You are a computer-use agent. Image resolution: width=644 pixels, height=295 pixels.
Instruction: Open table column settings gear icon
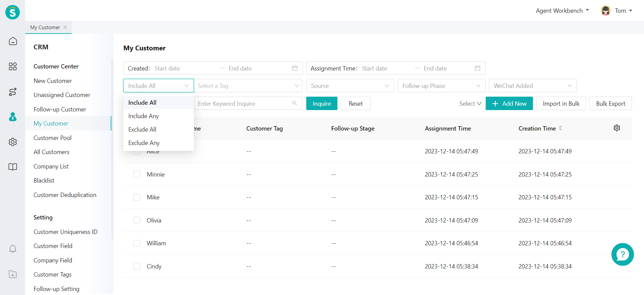(x=617, y=128)
